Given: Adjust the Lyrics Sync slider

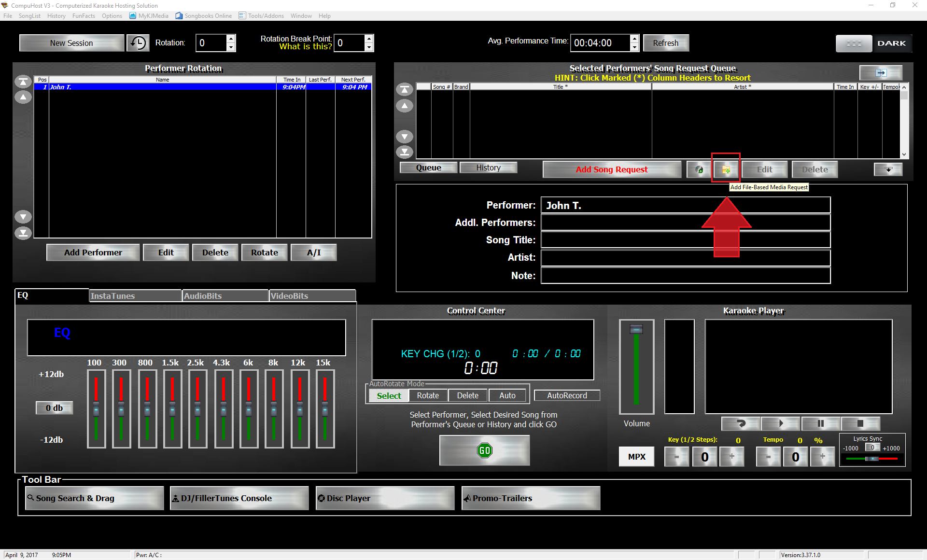Looking at the screenshot, I should tap(872, 459).
